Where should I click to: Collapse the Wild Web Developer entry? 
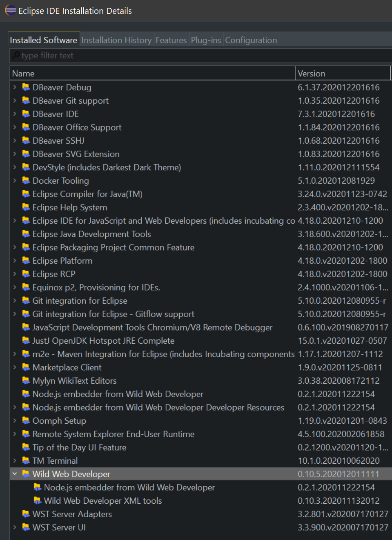14,474
